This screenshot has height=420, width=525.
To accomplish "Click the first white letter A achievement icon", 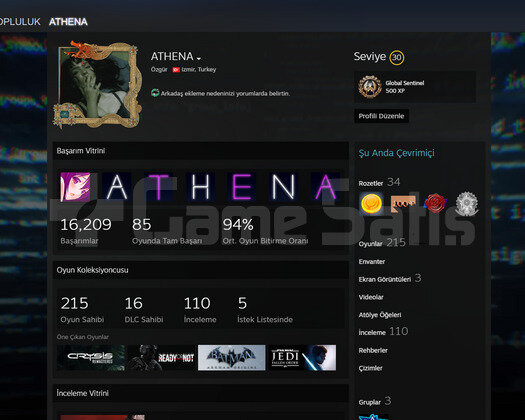I will [117, 187].
